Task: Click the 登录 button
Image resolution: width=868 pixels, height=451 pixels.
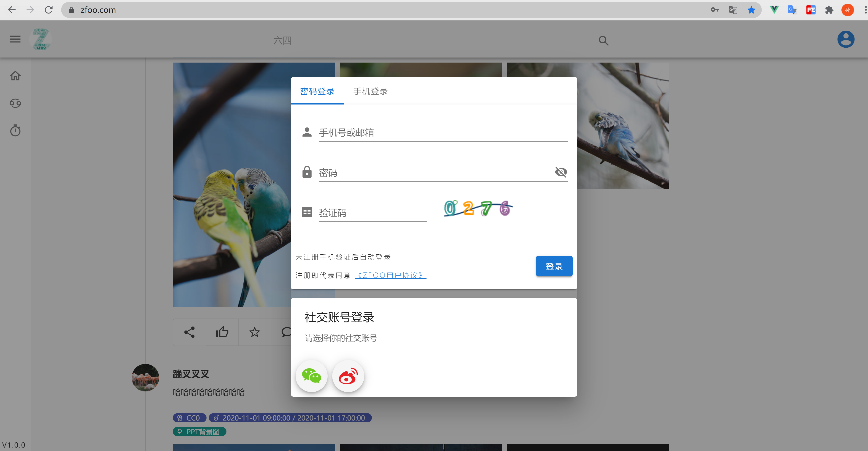Action: coord(554,266)
